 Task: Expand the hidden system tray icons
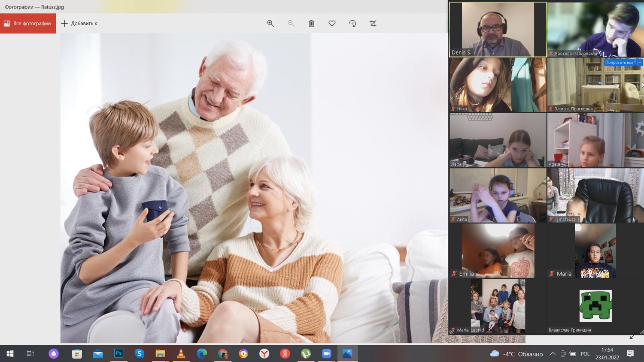pos(553,354)
